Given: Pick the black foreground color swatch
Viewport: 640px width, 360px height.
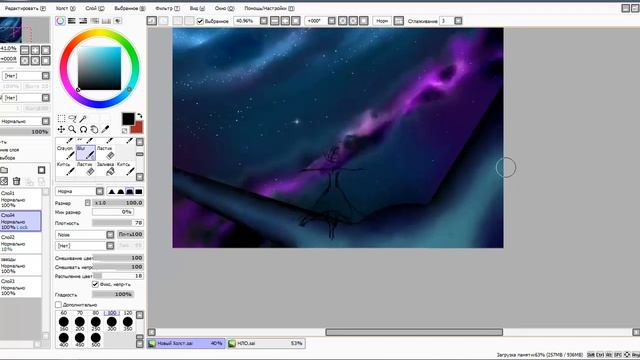Looking at the screenshot, I should click(128, 119).
